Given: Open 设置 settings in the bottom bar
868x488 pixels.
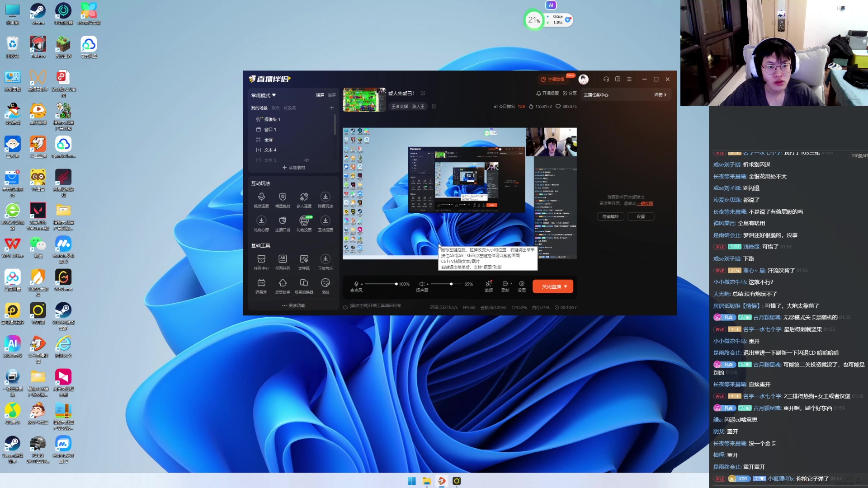Looking at the screenshot, I should (522, 284).
